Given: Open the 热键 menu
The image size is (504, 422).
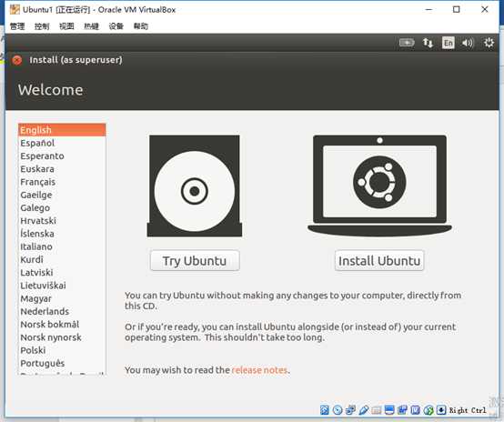Looking at the screenshot, I should [x=91, y=26].
